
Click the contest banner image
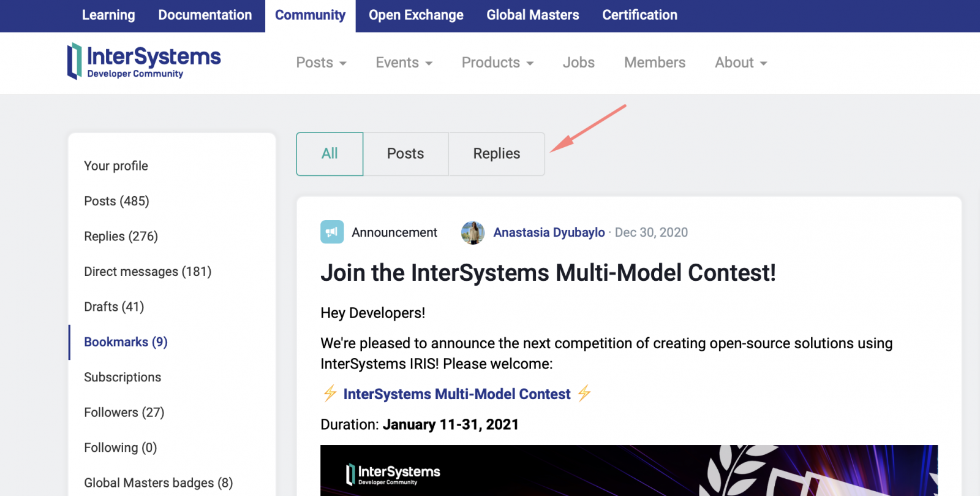pos(629,470)
